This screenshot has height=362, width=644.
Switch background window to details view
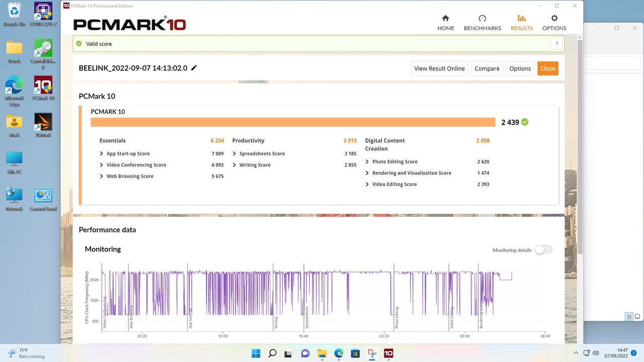(629, 317)
